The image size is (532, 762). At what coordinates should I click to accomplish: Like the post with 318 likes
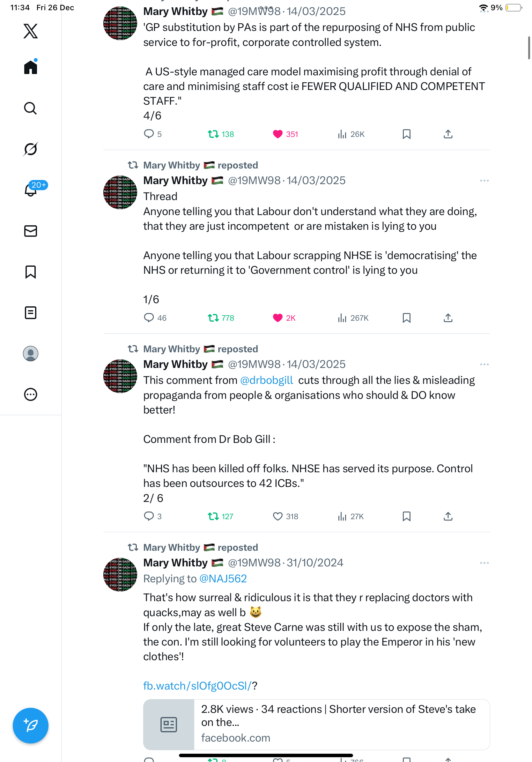(277, 516)
